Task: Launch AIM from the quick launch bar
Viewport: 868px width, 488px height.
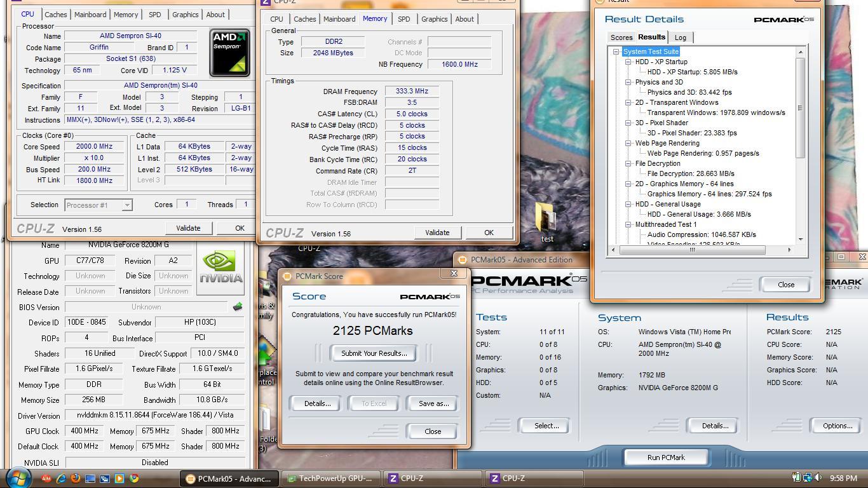Action: click(x=46, y=478)
